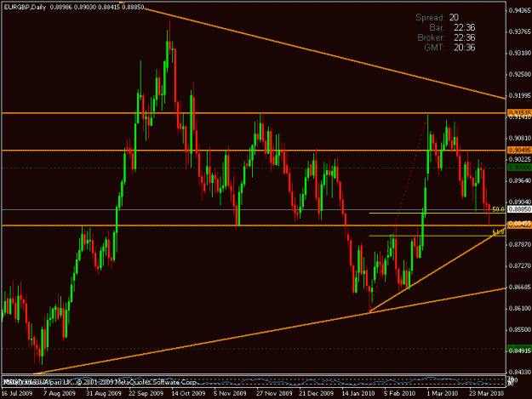Click the 14 Oct 2009 date label
The image size is (532, 399).
tap(189, 394)
